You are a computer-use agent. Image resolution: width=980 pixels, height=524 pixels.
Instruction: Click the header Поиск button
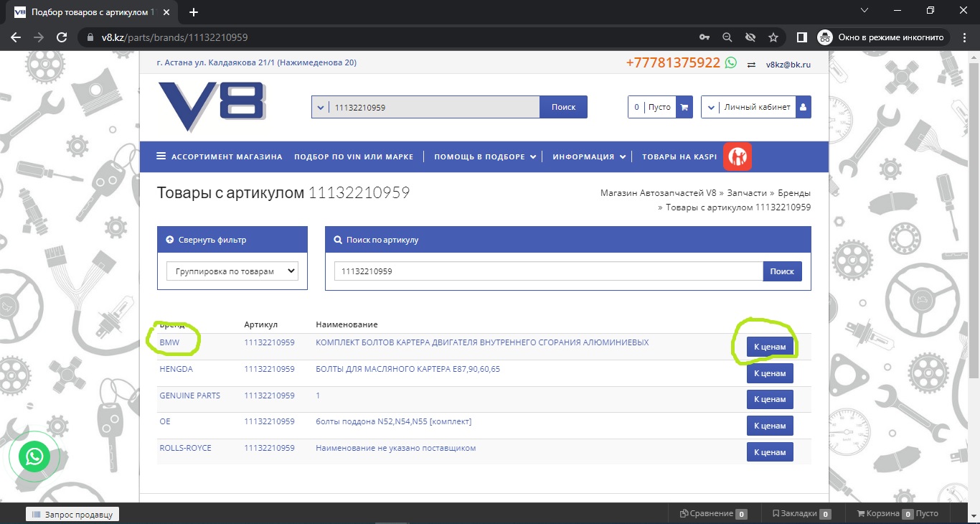(563, 107)
